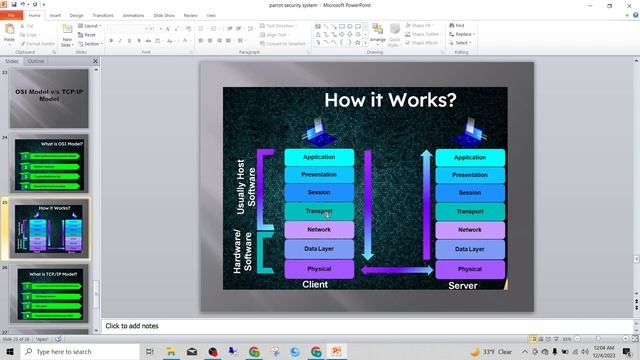Toggle Bold formatting

[x=111, y=41]
